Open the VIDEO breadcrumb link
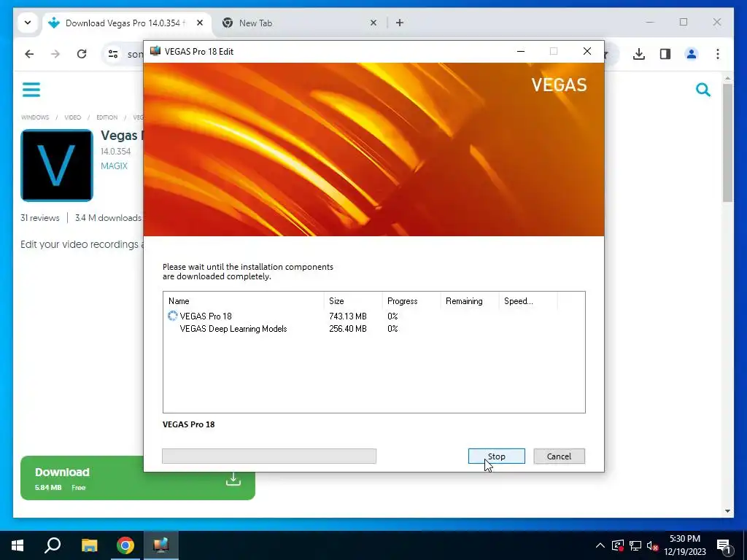 pos(72,117)
